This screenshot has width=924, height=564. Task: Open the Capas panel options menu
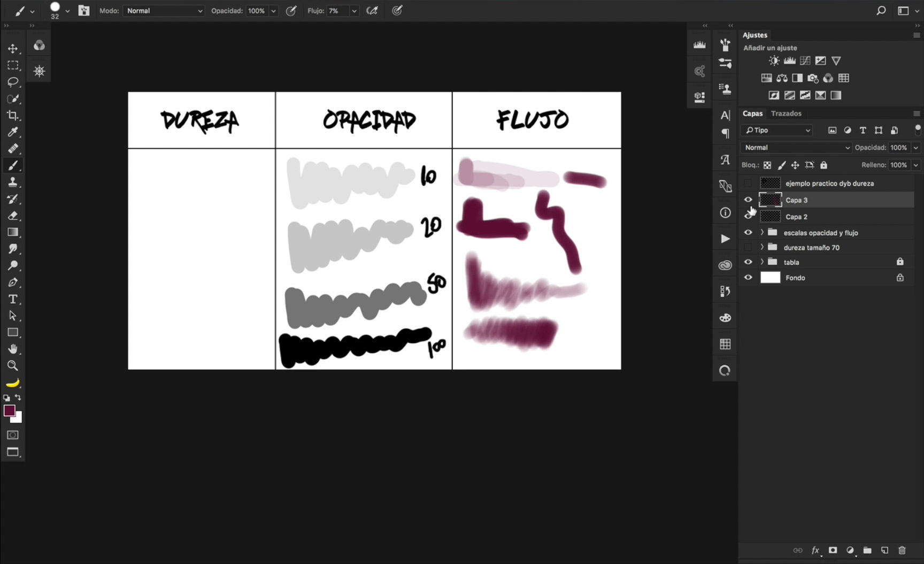point(917,113)
